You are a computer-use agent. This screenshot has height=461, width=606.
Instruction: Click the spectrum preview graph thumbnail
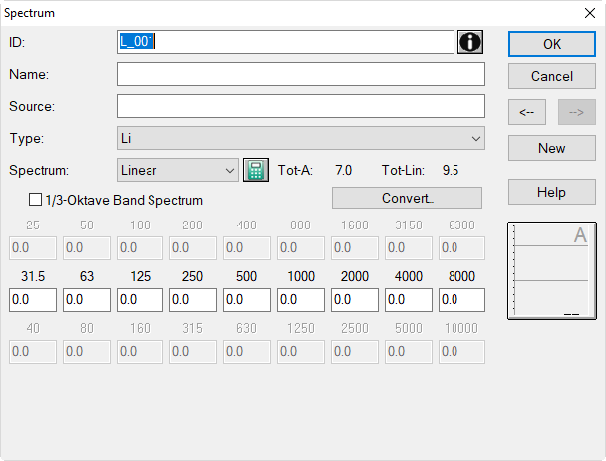(x=552, y=271)
